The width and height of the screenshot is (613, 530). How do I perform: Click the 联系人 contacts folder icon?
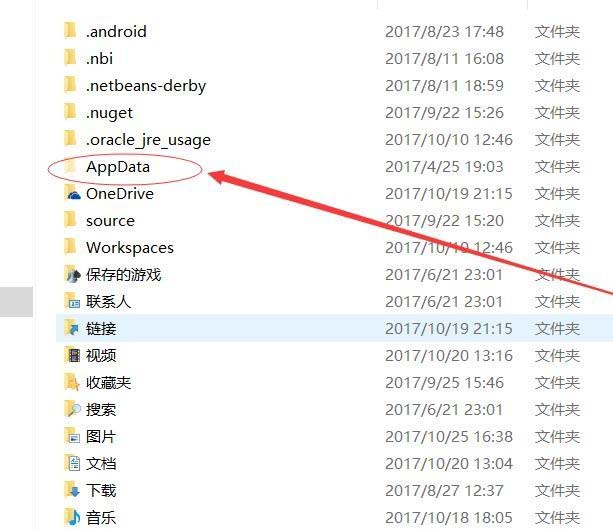(72, 301)
